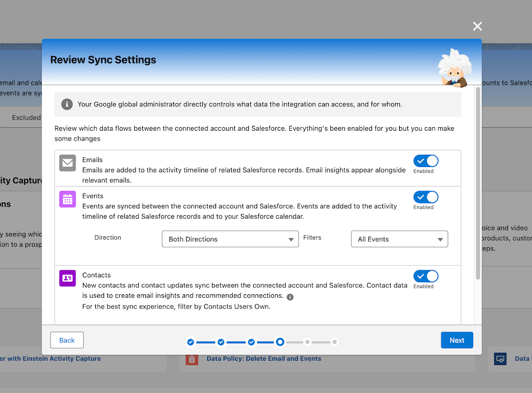This screenshot has width=532, height=393.
Task: Click the Emails envelope icon
Action: point(68,163)
